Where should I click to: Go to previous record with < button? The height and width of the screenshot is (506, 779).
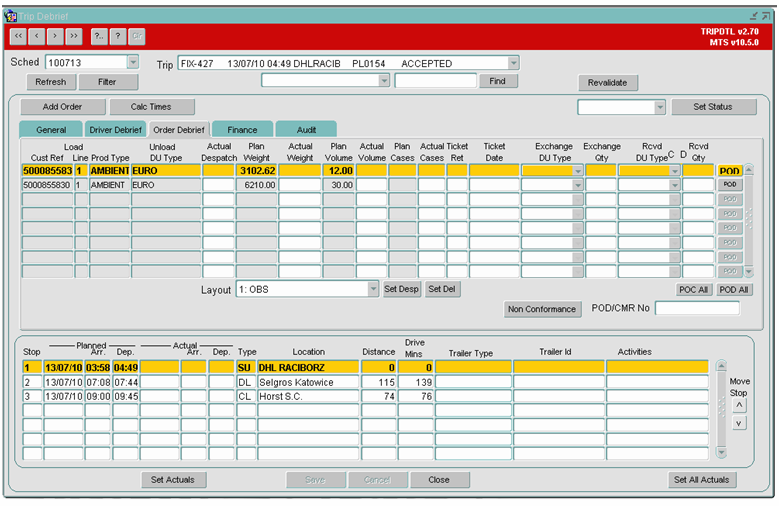pyautogui.click(x=37, y=36)
